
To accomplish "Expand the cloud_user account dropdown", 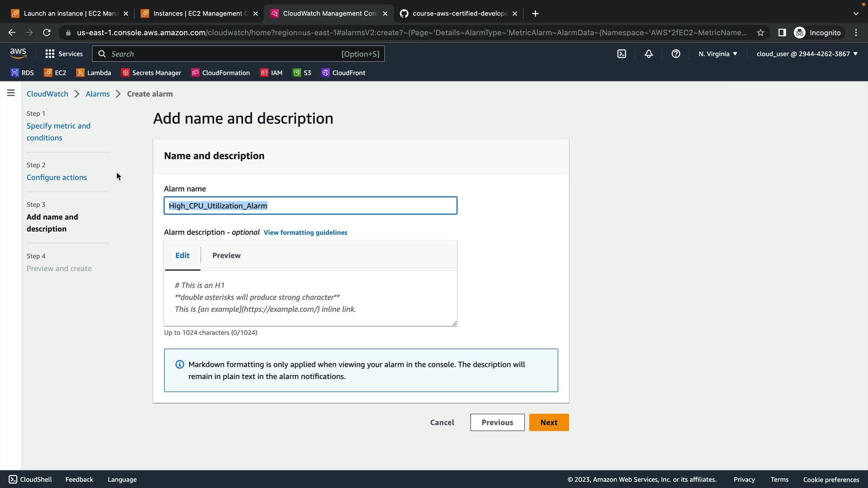I will [807, 54].
